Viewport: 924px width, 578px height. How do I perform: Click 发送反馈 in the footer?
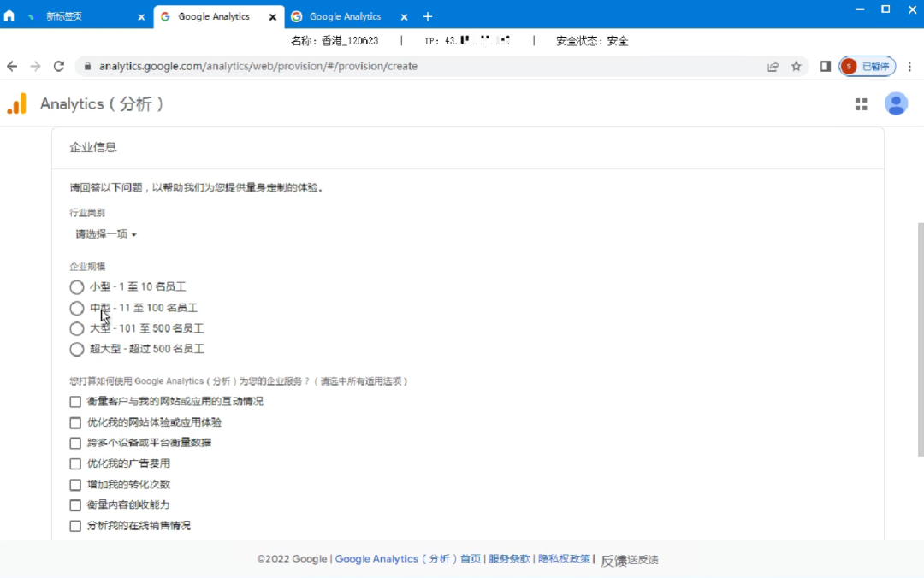pos(630,560)
